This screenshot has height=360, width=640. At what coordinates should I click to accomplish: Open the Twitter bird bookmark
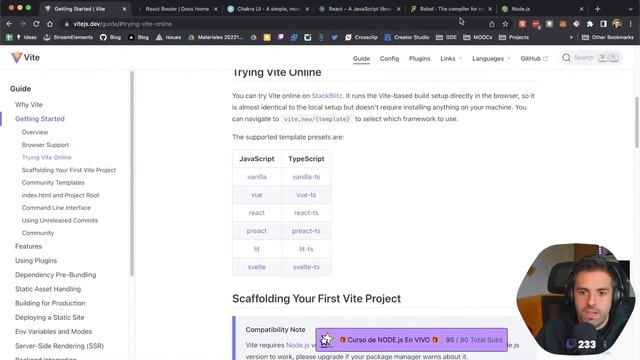[334, 37]
